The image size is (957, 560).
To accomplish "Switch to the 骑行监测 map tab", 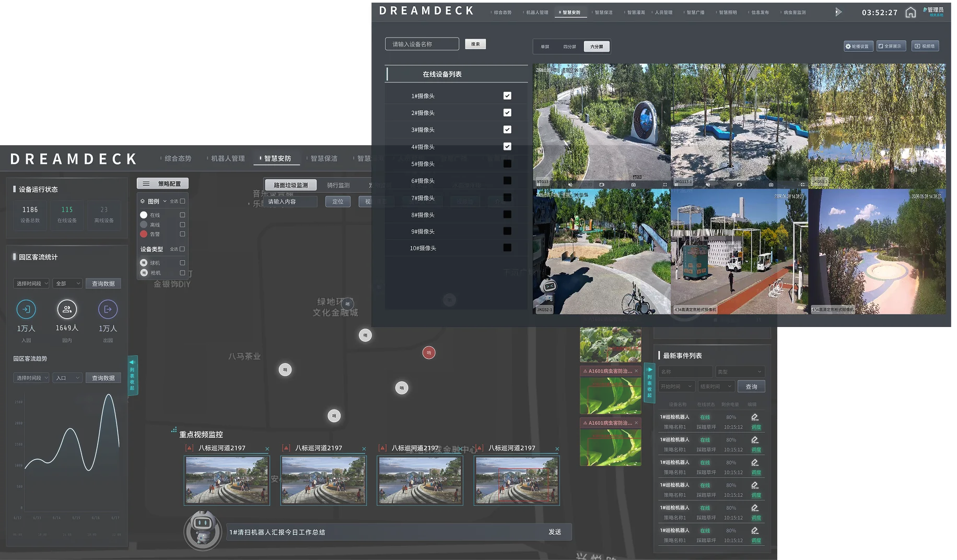I will click(338, 185).
